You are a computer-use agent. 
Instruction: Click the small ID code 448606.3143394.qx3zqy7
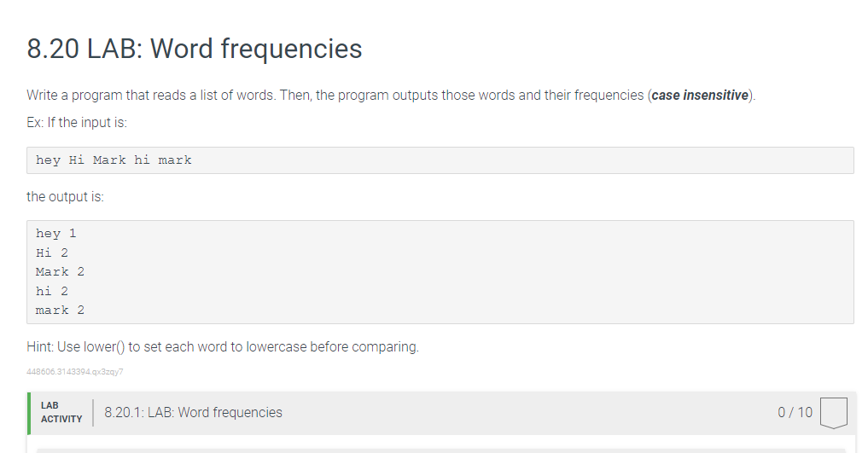point(75,372)
